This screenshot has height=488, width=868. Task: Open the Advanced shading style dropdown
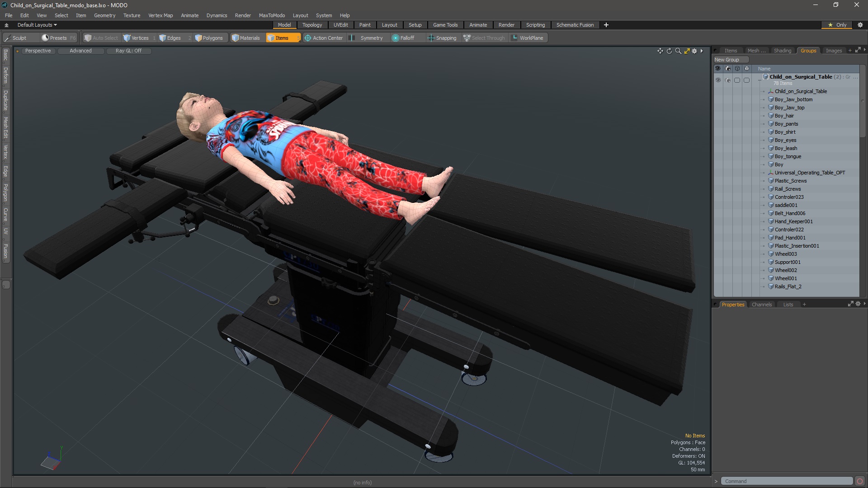(80, 51)
